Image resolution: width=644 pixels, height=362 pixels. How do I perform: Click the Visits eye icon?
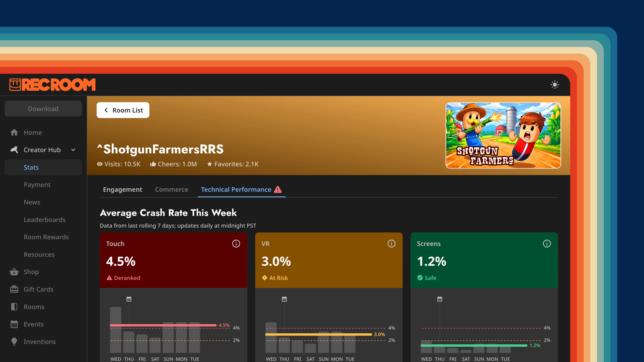pyautogui.click(x=100, y=164)
